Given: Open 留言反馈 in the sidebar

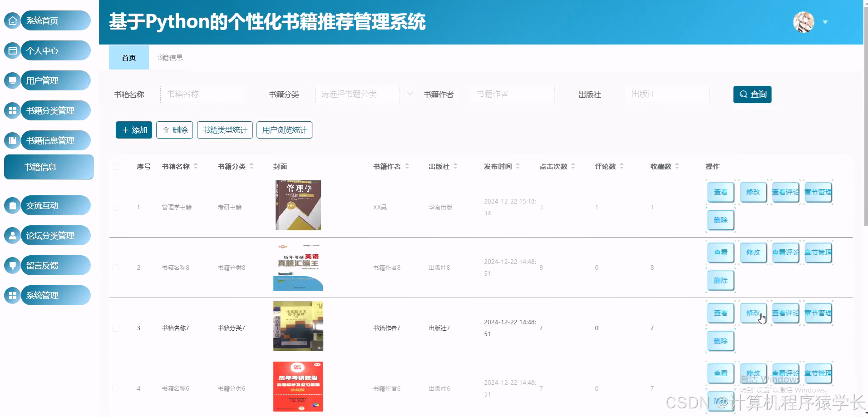Looking at the screenshot, I should (x=56, y=265).
